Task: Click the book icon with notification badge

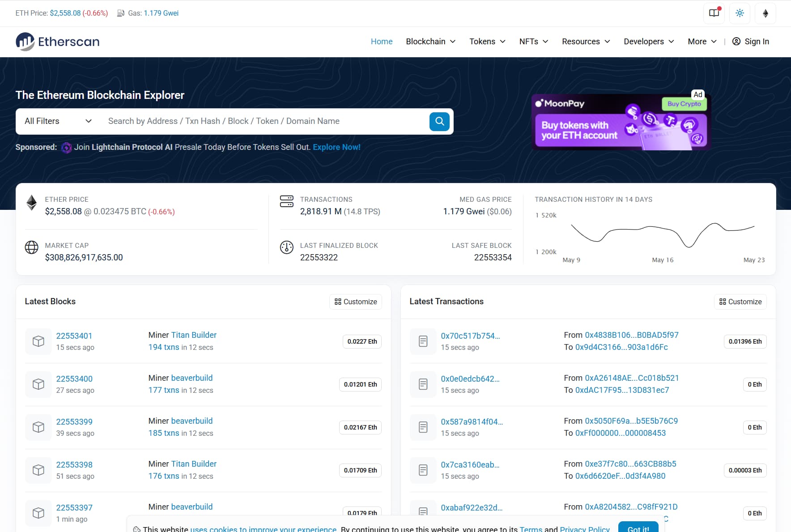Action: click(x=713, y=13)
